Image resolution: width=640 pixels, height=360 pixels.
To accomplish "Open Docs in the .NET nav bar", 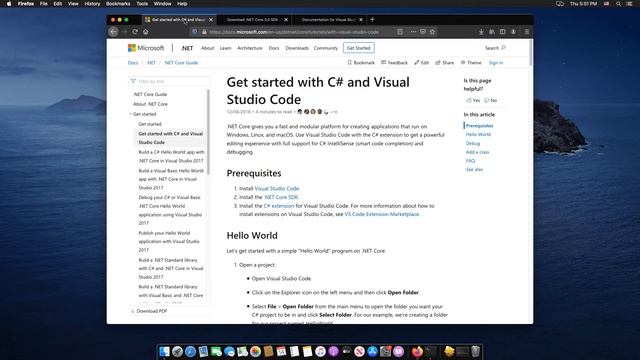I will pos(274,48).
